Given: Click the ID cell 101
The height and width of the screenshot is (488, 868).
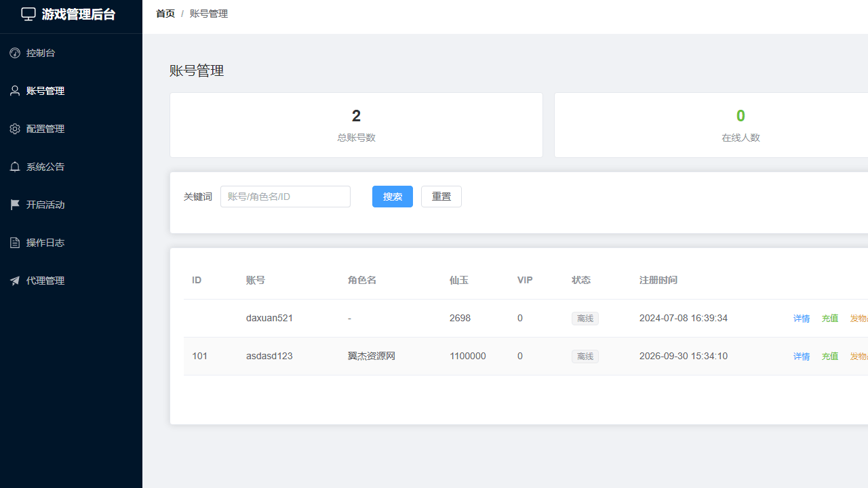Looking at the screenshot, I should 199,356.
